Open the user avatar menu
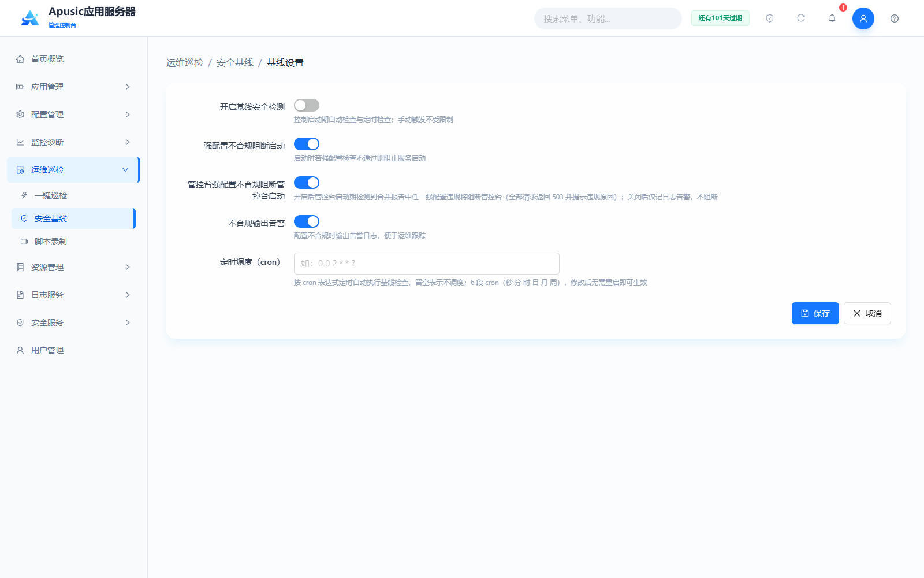This screenshot has height=578, width=924. 863,18
